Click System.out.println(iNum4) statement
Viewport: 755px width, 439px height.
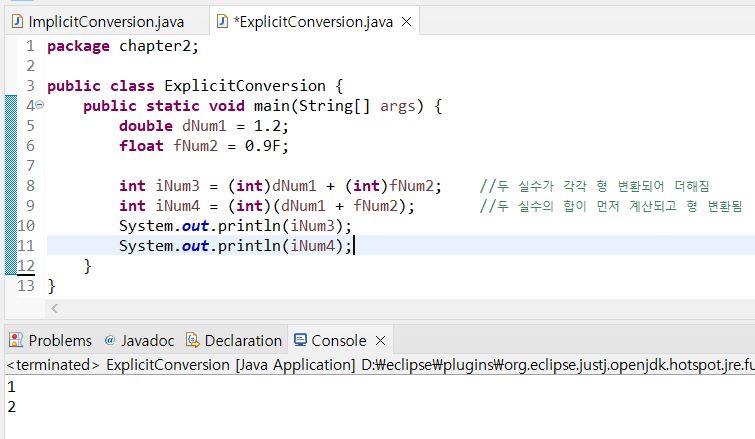point(235,246)
